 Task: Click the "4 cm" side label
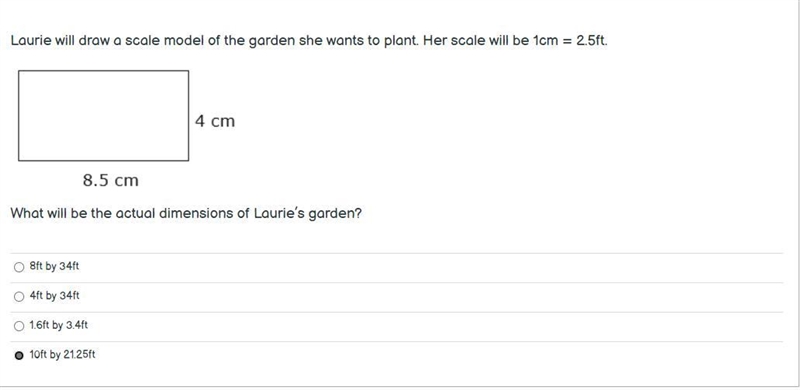coord(215,121)
